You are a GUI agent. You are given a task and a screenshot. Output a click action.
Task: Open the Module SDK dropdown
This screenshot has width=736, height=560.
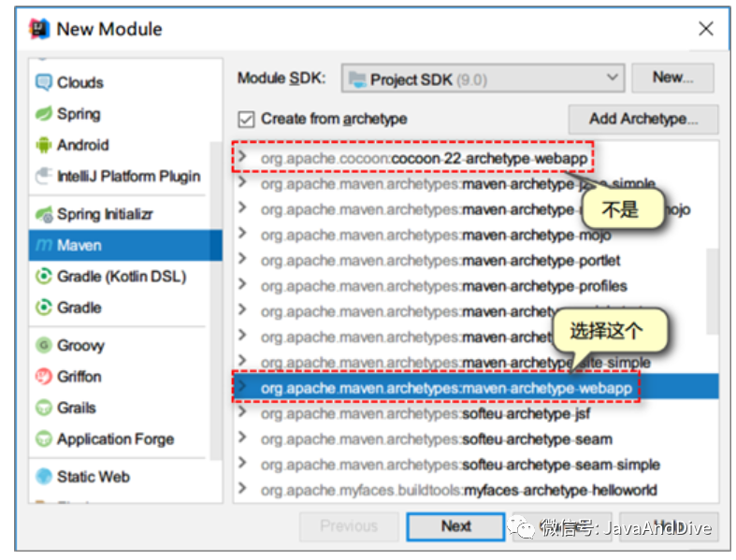(483, 79)
